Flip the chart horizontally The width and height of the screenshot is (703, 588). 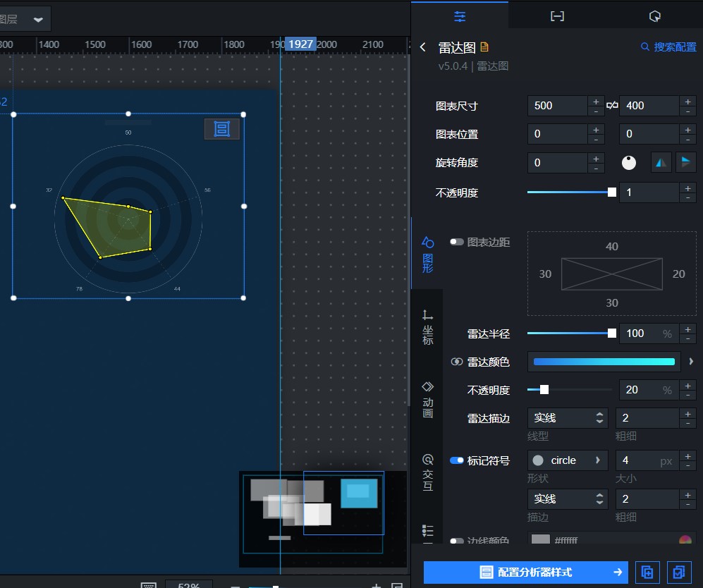pos(661,163)
